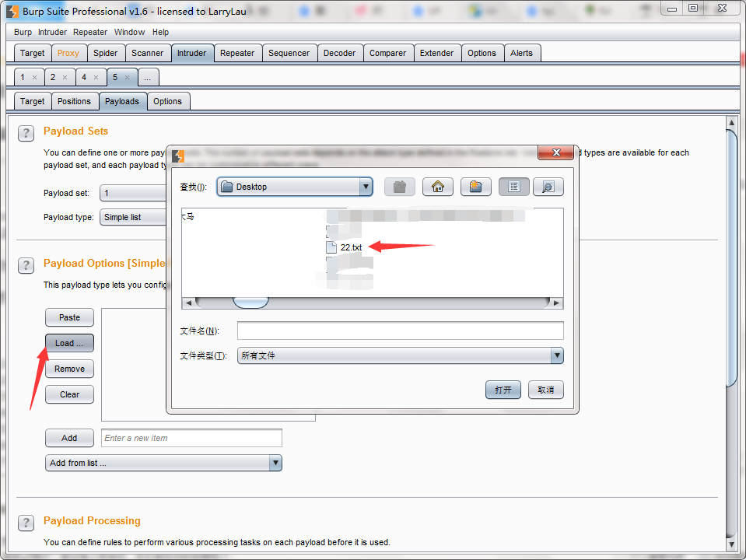Switch to the Extender tab

tap(436, 54)
